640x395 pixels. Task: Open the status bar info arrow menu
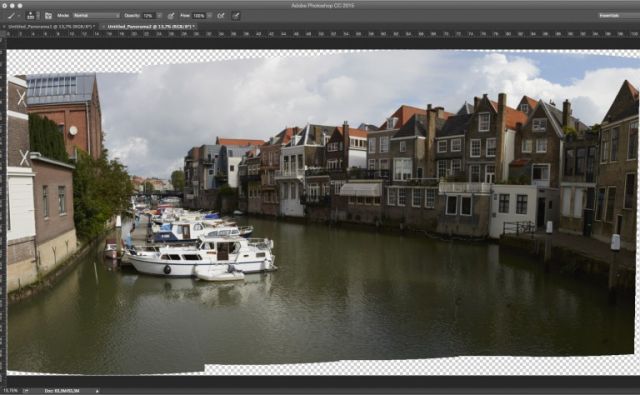[x=97, y=391]
